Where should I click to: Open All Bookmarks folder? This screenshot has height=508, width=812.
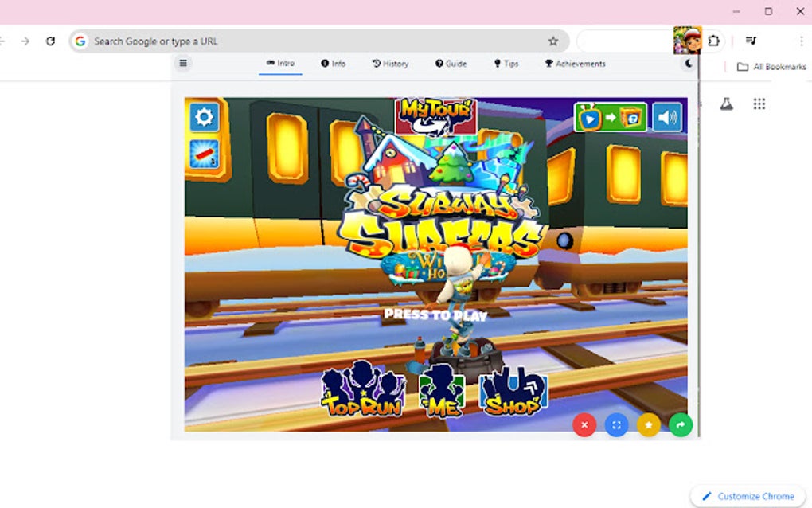coord(771,67)
